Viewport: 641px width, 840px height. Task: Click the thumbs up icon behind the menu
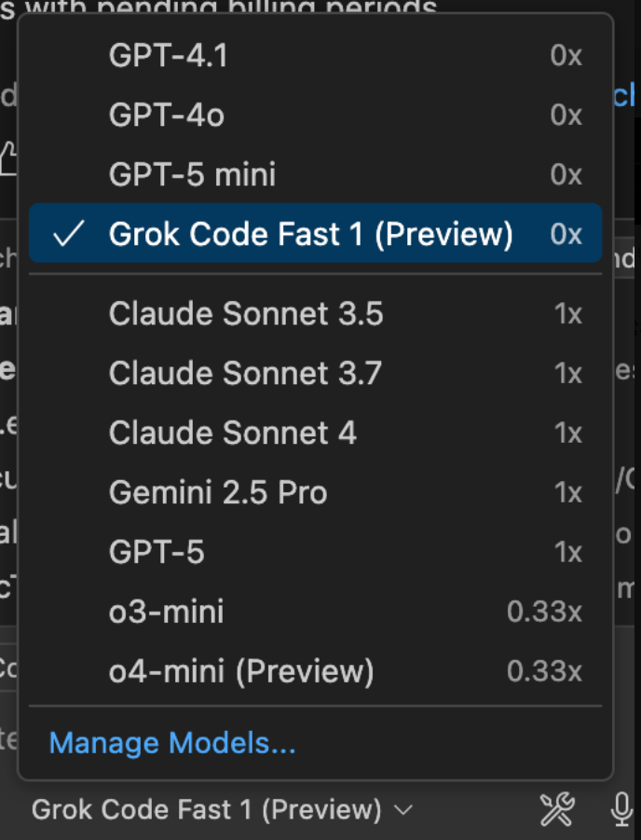coord(8,158)
